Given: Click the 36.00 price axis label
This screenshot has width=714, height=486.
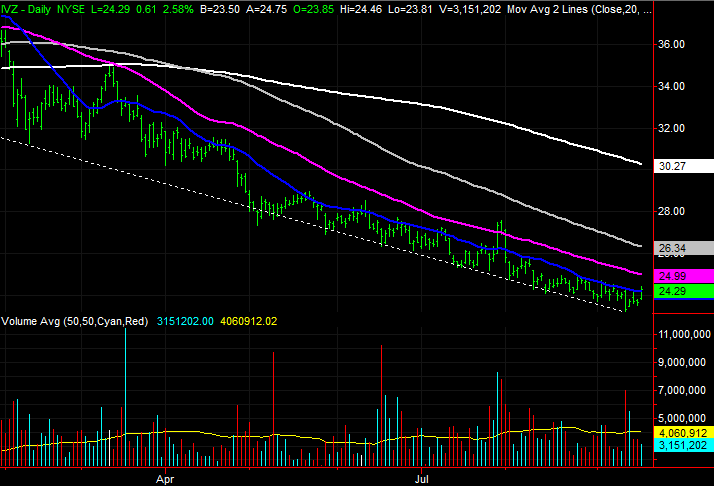Looking at the screenshot, I should [672, 45].
